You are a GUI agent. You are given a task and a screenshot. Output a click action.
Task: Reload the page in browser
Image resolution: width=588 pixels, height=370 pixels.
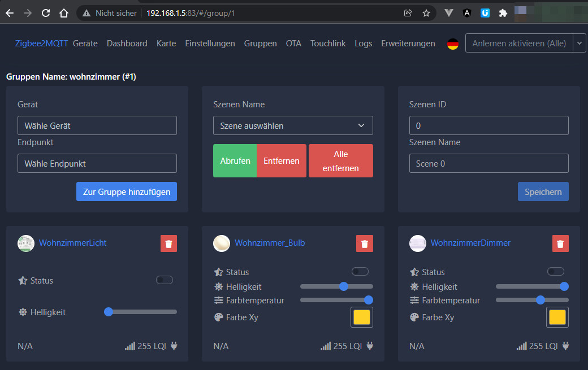pyautogui.click(x=46, y=13)
